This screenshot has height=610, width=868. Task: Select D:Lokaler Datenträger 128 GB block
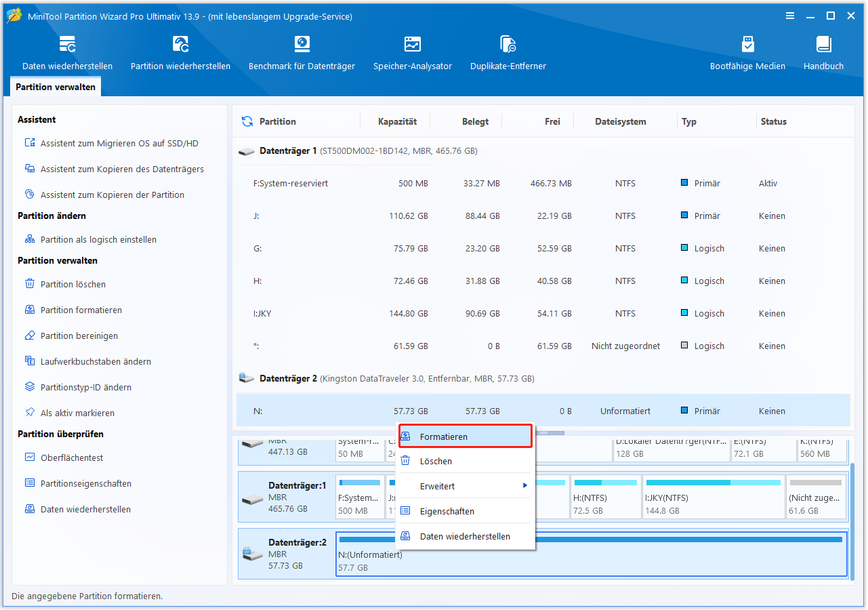tap(670, 449)
